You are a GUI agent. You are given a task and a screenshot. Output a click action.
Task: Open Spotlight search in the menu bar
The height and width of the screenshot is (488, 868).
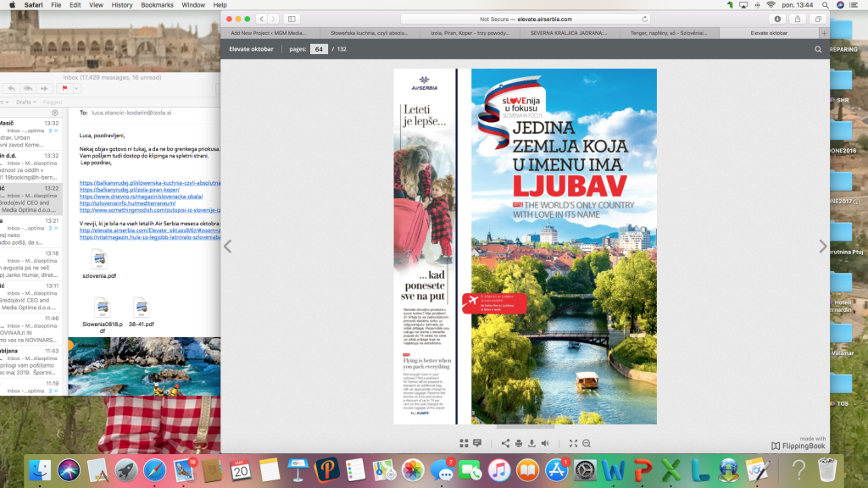pos(826,5)
